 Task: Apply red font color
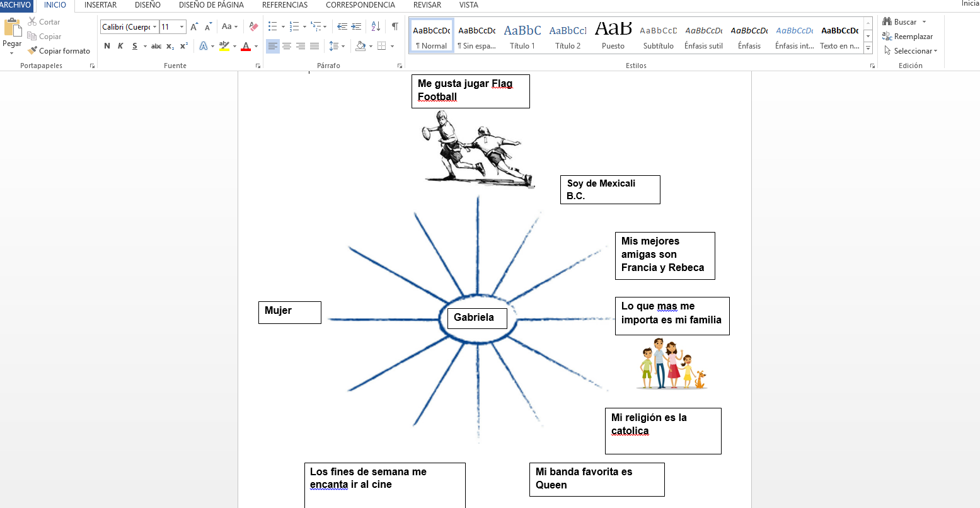coord(246,46)
